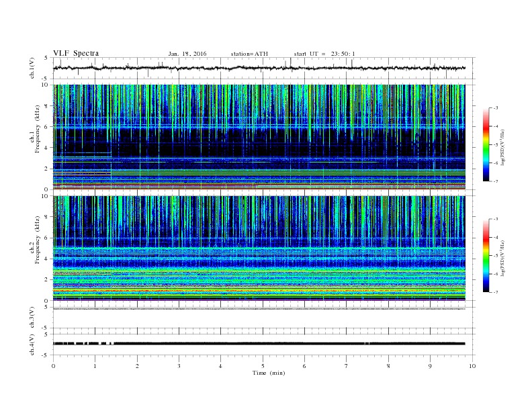Click the "ch.3(V)" axis label
The width and height of the screenshot is (532, 411).
click(x=32, y=318)
